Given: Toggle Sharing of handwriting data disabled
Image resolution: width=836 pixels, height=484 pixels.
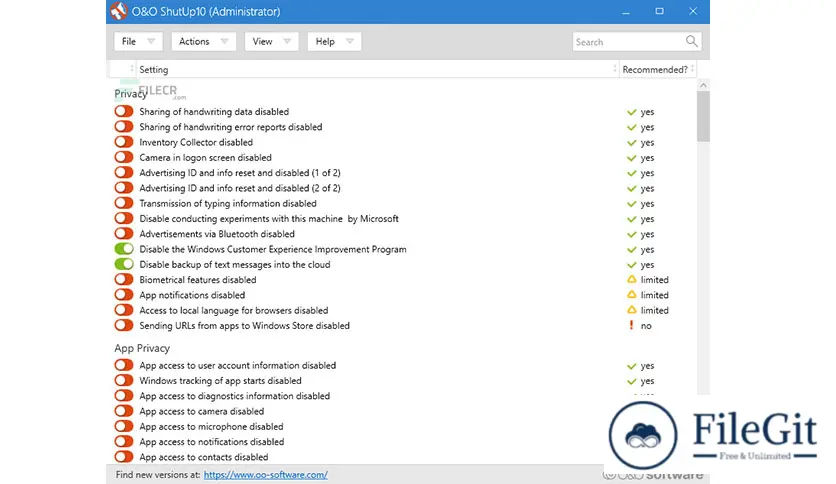Looking at the screenshot, I should point(124,111).
